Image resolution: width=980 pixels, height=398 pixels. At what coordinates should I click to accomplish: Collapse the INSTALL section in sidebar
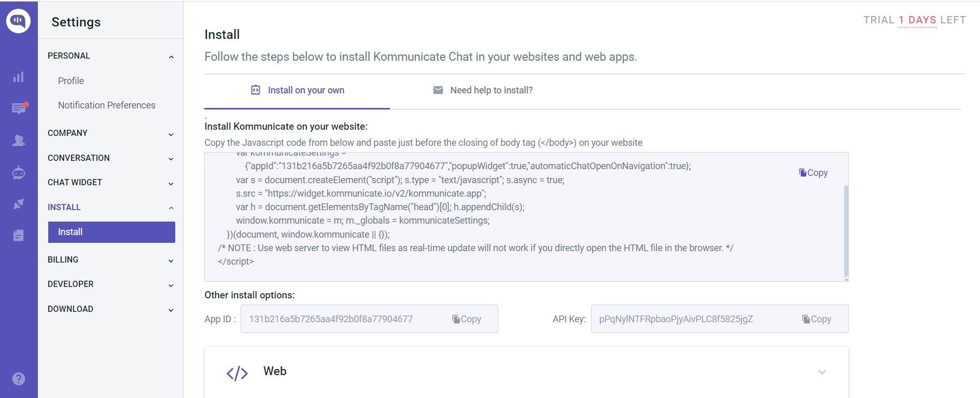[x=171, y=207]
